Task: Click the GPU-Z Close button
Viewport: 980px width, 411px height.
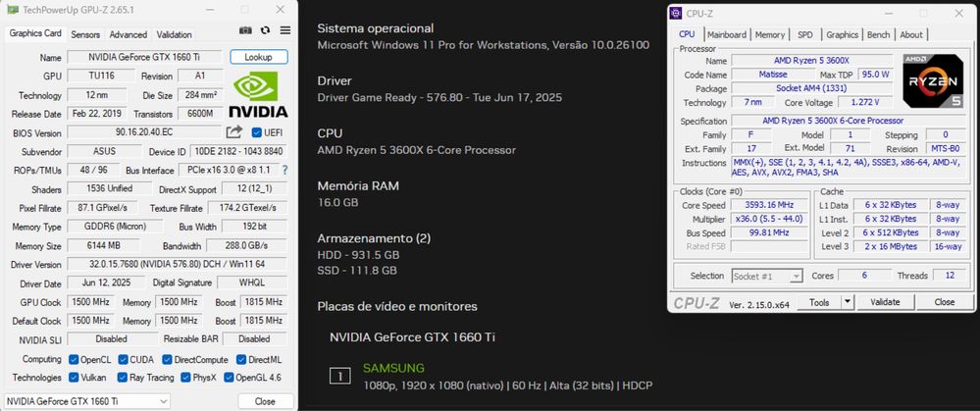Action: [x=266, y=401]
